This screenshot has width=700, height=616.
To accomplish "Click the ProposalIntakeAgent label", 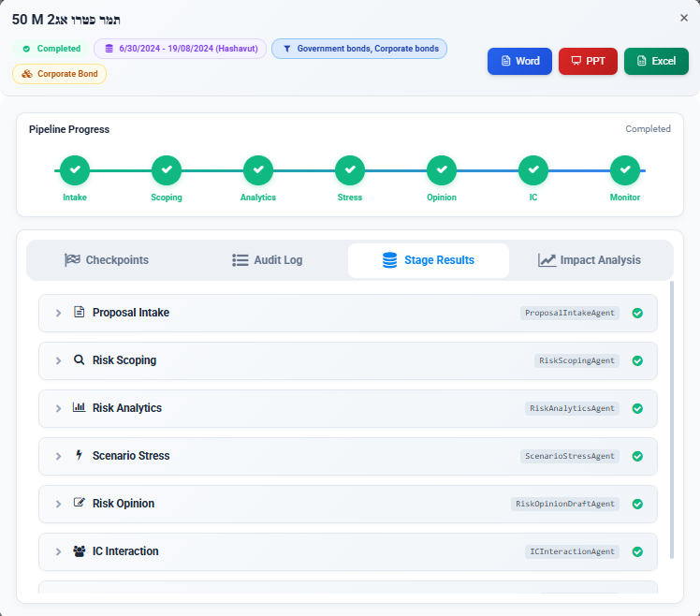I will pyautogui.click(x=570, y=313).
